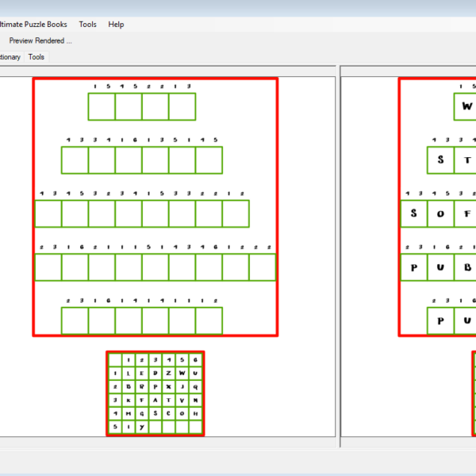Image resolution: width=476 pixels, height=476 pixels.
Task: Click the leftmost empty box in the third puzzle row
Action: [48, 213]
